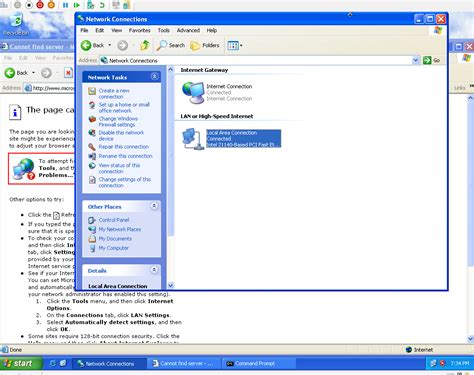Click the Rename connection icon

point(92,156)
